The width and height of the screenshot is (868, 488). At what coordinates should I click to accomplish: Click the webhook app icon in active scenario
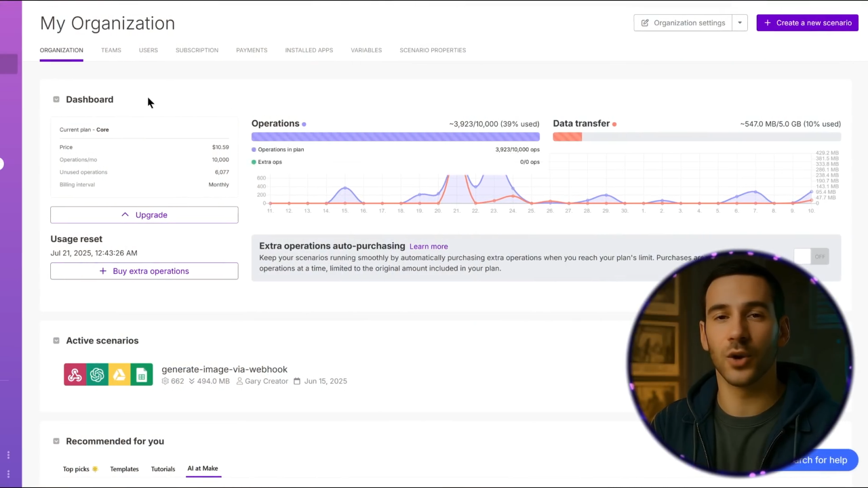point(75,375)
